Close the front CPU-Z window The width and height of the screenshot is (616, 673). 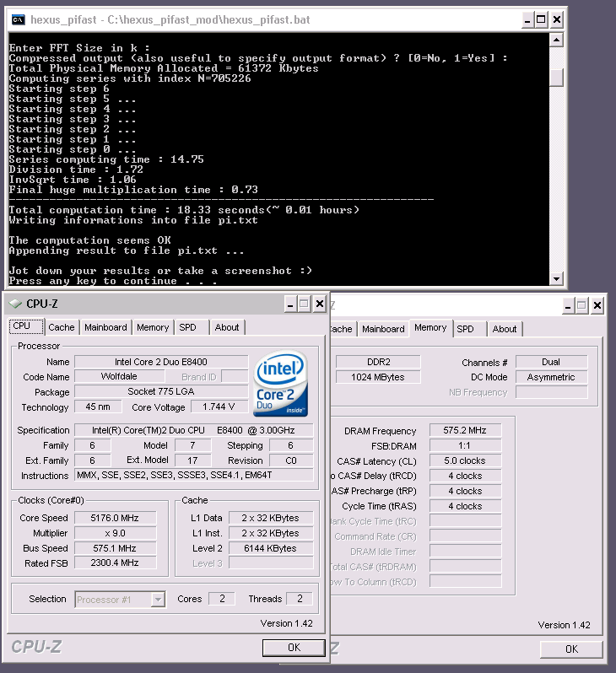(320, 304)
